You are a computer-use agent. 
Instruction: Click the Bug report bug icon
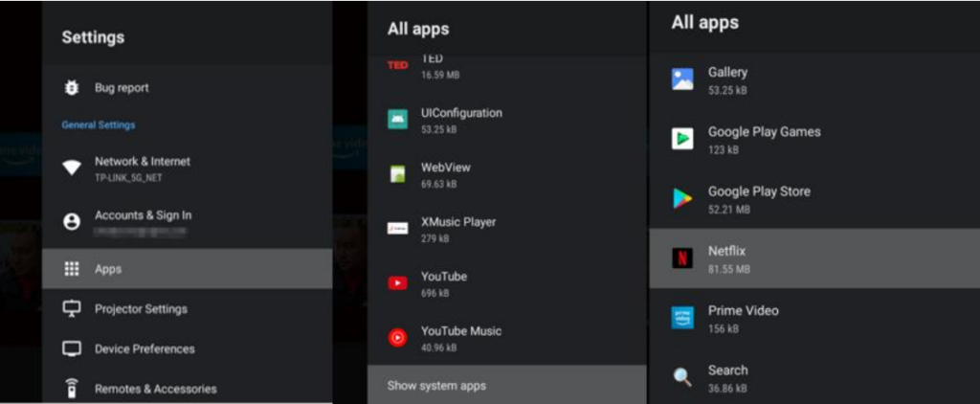[x=72, y=87]
